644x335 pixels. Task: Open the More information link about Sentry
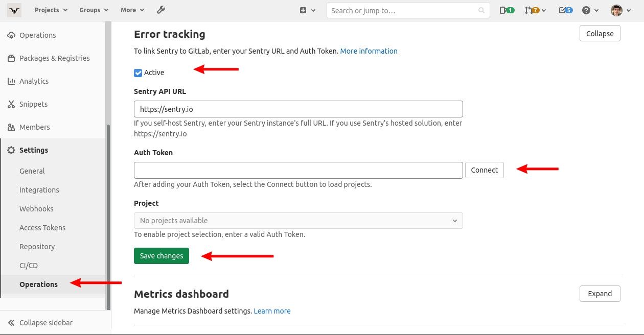coord(369,51)
